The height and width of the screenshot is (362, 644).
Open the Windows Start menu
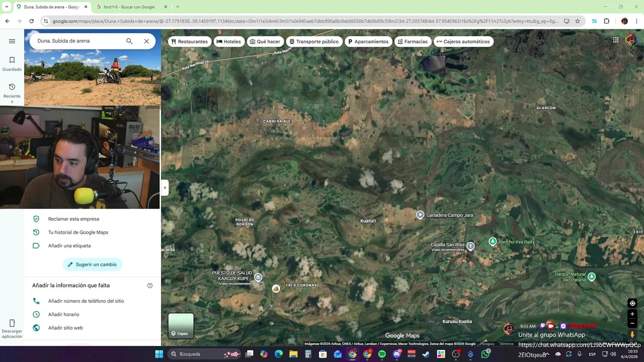point(159,354)
